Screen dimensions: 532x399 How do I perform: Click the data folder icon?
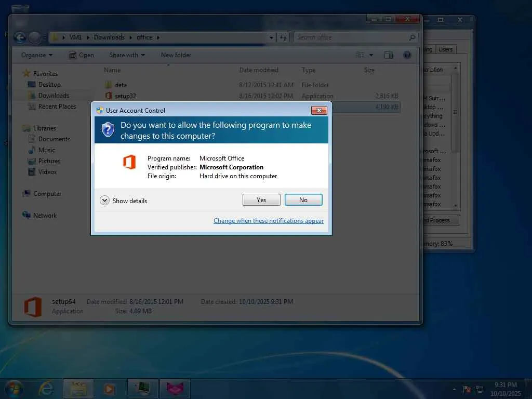click(x=108, y=85)
